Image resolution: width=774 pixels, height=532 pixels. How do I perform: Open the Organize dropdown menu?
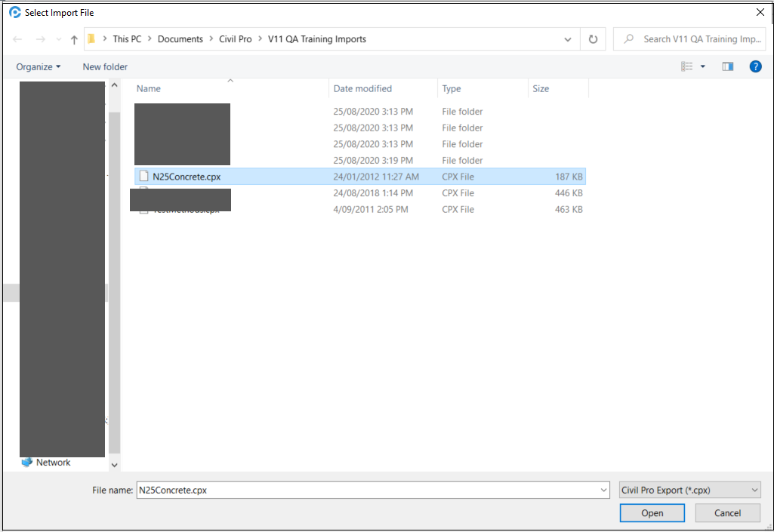(x=39, y=66)
